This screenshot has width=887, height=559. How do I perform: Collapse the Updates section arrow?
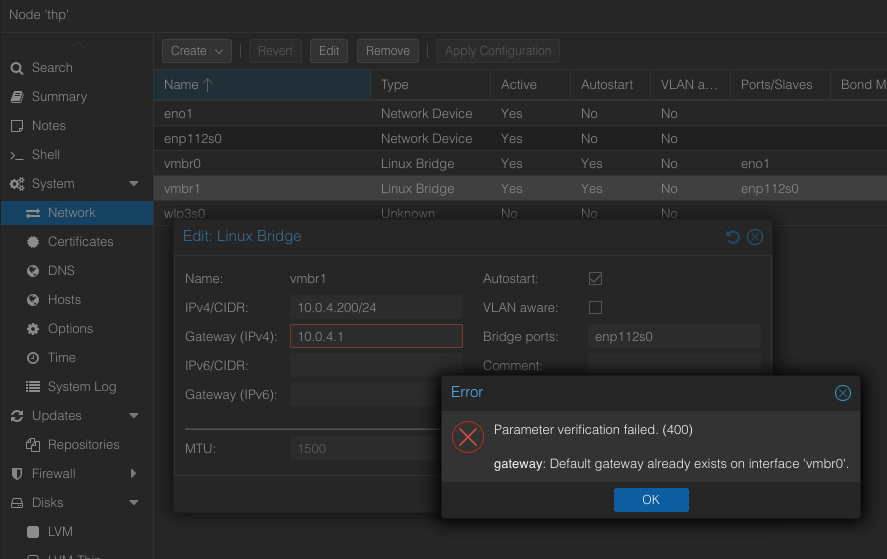pyautogui.click(x=134, y=416)
